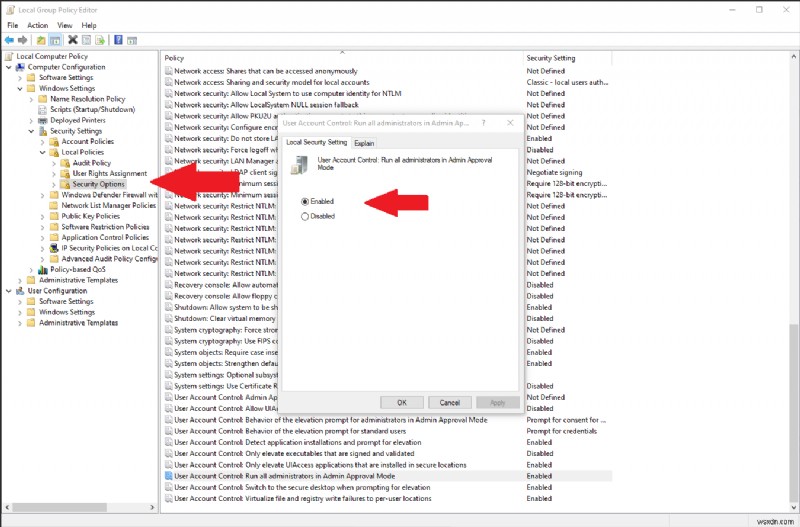Select Network List Manager Policies tree item
Screen dimensions: 800x527
[x=109, y=206]
